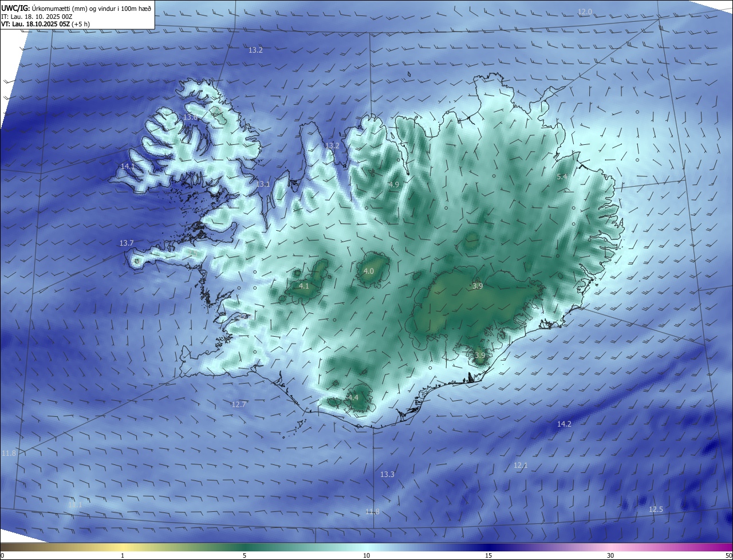Screen dimensions: 733x560
Task: Click the 13.6 value over the Westfjords
Action: pos(190,117)
